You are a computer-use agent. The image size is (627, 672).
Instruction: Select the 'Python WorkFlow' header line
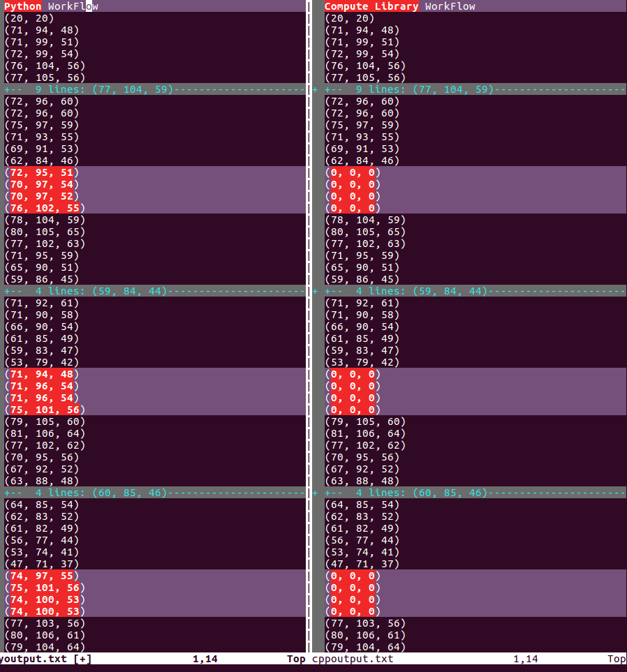tap(49, 6)
